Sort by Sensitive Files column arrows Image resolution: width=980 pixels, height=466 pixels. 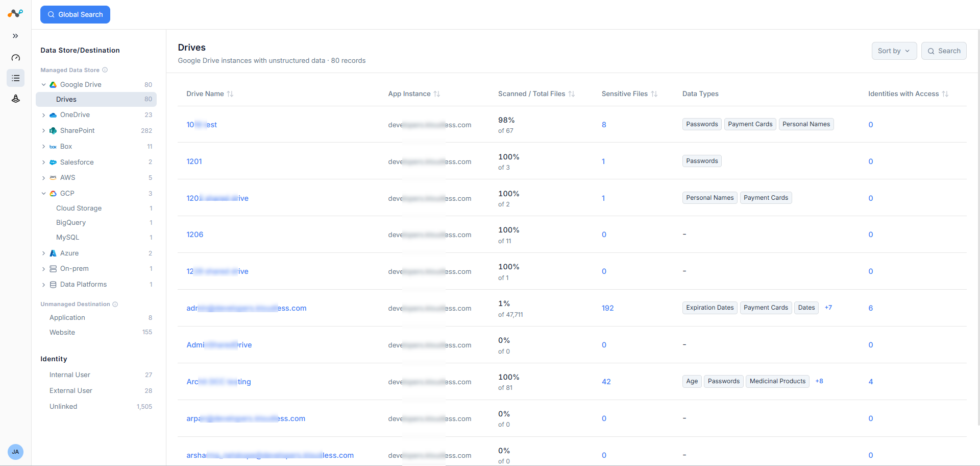click(654, 94)
